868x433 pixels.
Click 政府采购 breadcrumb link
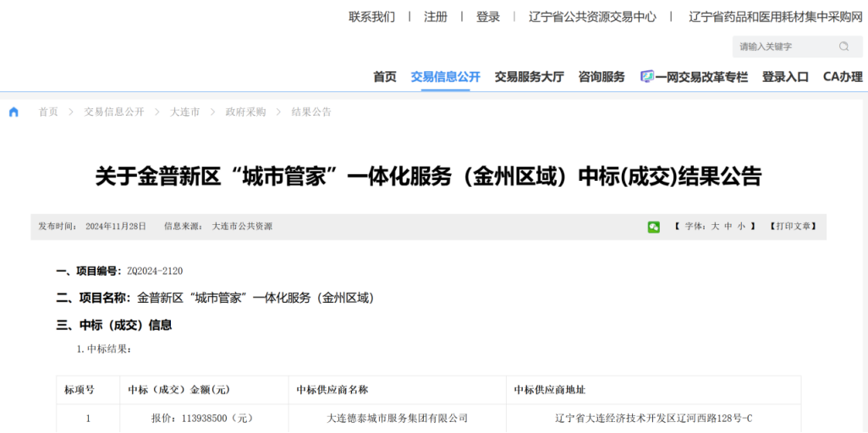click(246, 112)
